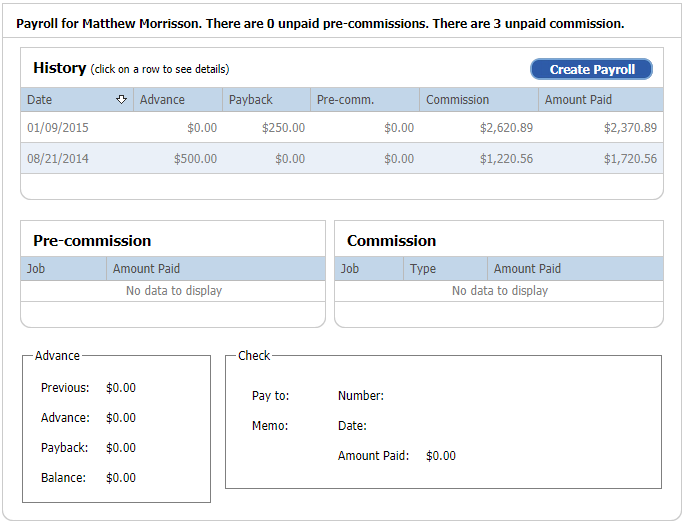The width and height of the screenshot is (685, 524).
Task: Sort history by Date column header
Action: [x=77, y=100]
